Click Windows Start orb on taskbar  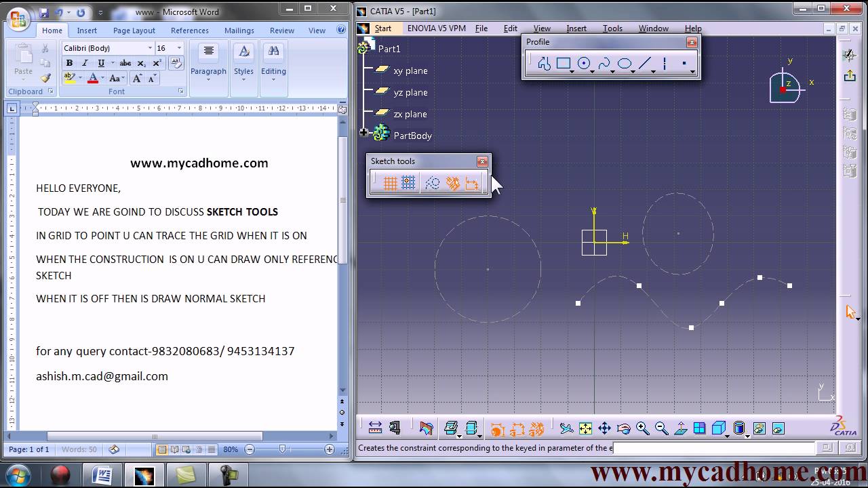point(18,474)
